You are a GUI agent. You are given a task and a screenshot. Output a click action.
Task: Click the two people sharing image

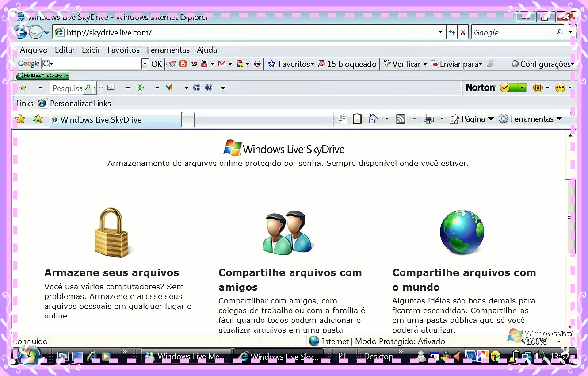point(287,232)
